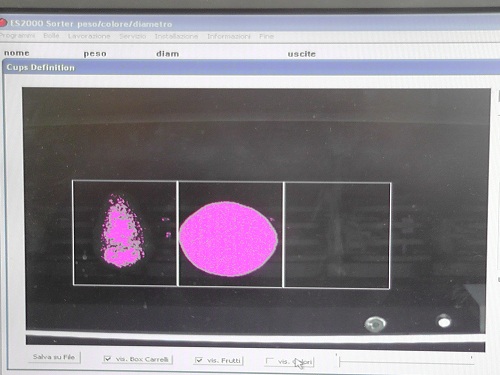The width and height of the screenshot is (500, 375).
Task: Click the elongated pink fruit in the left cup box
Action: pyautogui.click(x=122, y=232)
